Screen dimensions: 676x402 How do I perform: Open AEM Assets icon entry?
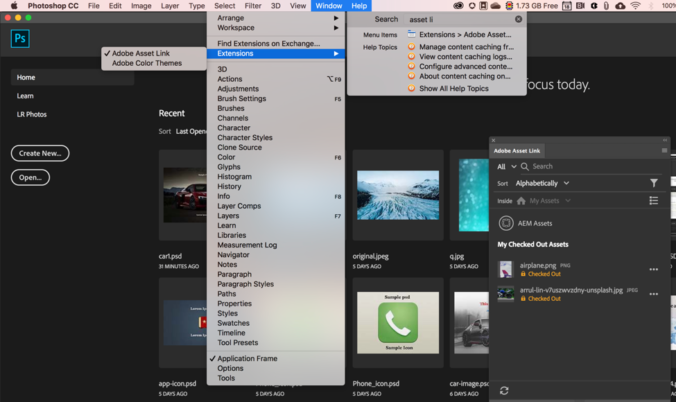506,223
